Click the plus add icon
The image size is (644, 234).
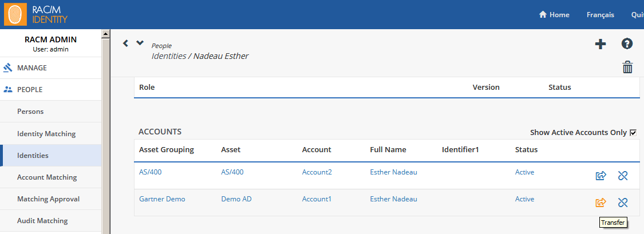(600, 44)
